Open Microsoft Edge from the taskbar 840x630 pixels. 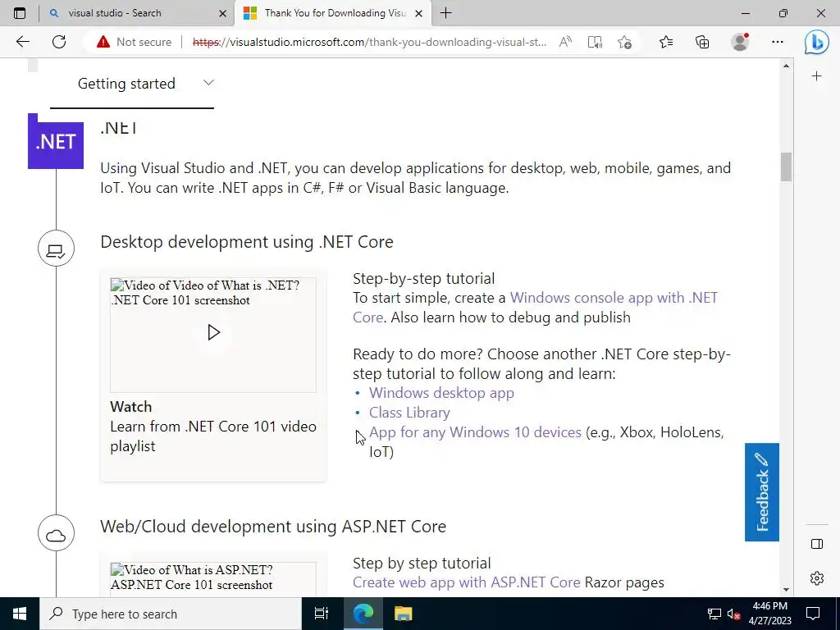363,614
